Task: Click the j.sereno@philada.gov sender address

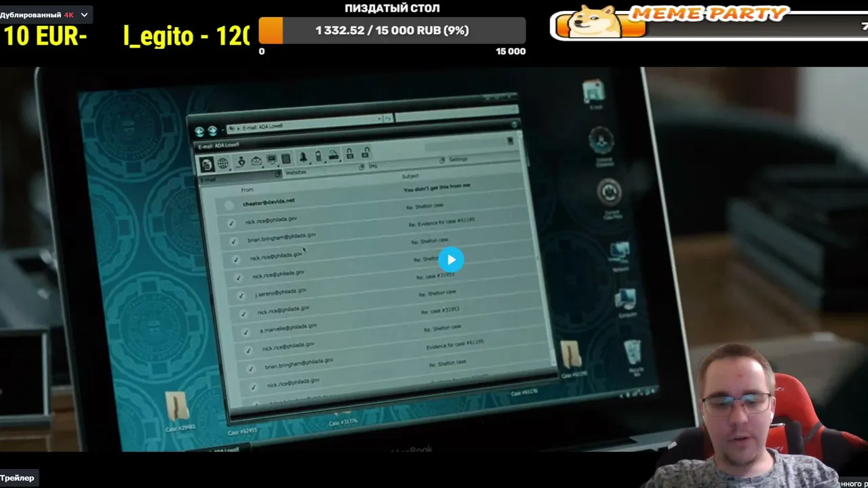Action: pos(281,292)
